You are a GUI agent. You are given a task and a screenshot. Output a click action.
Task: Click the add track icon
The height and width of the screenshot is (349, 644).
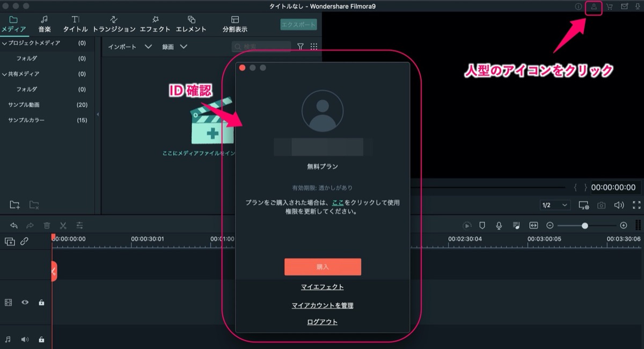coord(10,242)
